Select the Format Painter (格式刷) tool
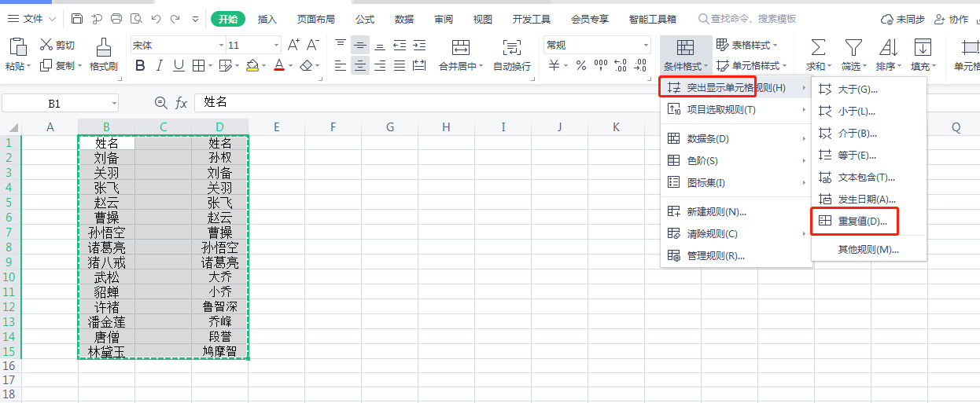 tap(103, 55)
